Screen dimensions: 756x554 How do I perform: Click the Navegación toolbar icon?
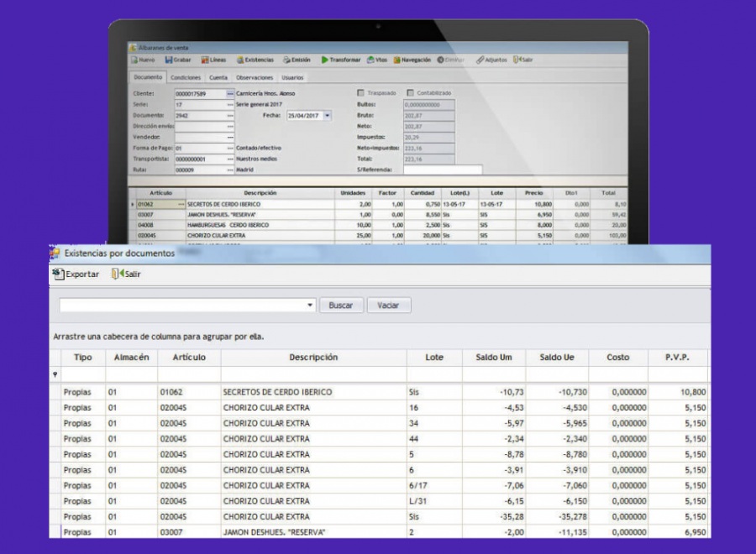(x=396, y=60)
